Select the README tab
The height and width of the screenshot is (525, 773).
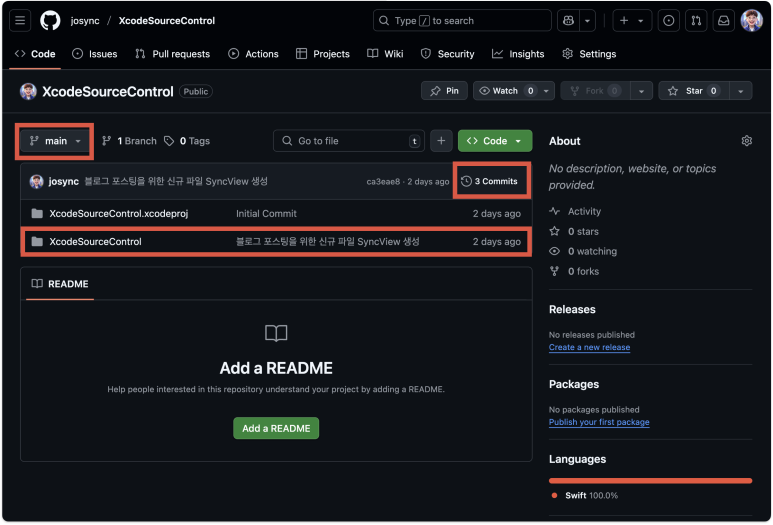(x=60, y=284)
